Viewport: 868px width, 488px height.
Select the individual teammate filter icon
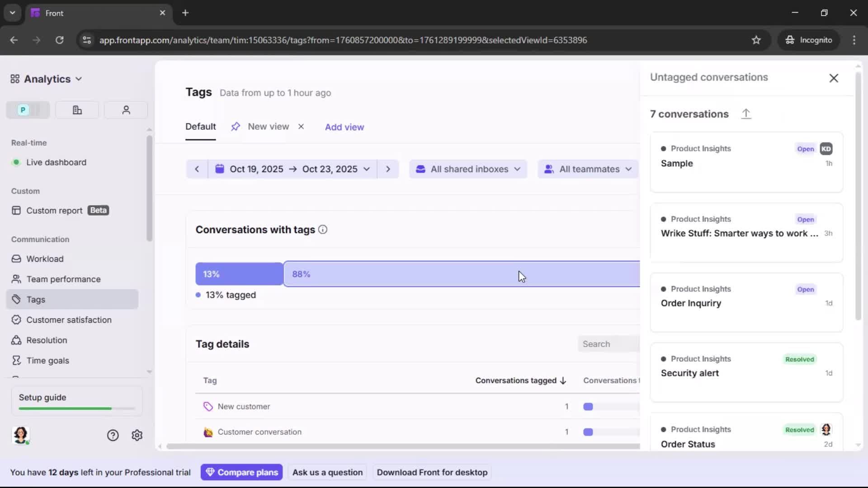126,110
